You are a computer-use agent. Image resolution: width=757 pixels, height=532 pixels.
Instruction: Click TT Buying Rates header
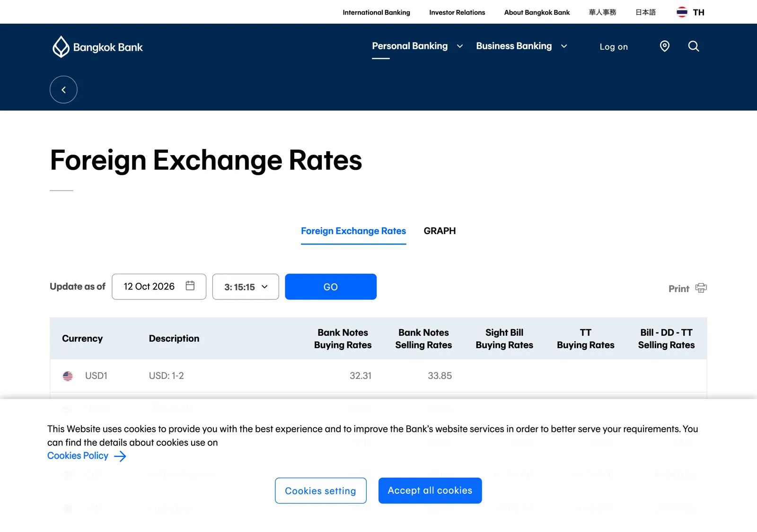tap(586, 339)
